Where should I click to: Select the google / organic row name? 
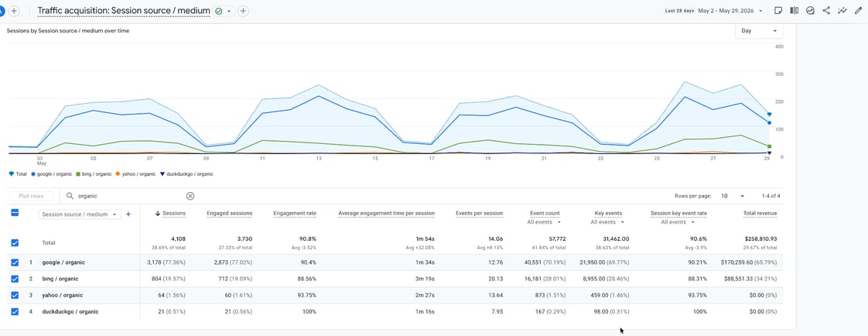tap(63, 262)
